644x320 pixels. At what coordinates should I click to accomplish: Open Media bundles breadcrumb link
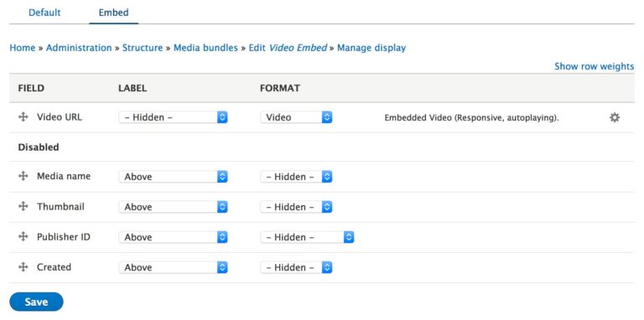point(205,48)
